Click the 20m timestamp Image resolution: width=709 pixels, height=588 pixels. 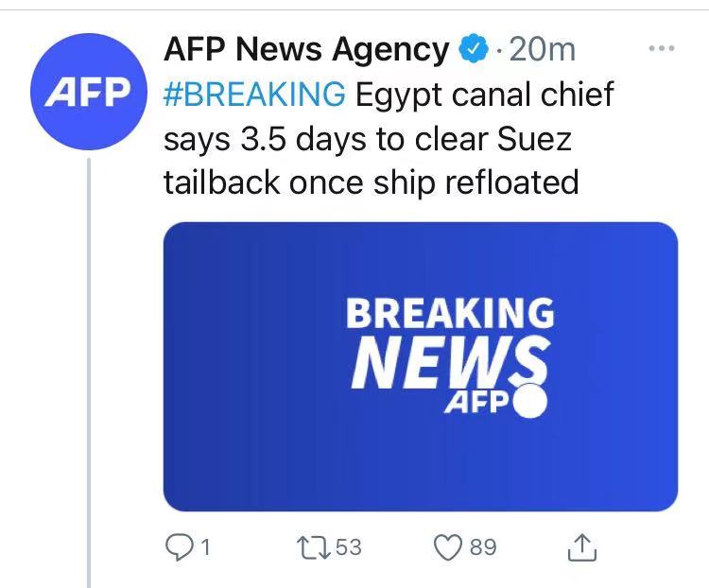coord(540,49)
